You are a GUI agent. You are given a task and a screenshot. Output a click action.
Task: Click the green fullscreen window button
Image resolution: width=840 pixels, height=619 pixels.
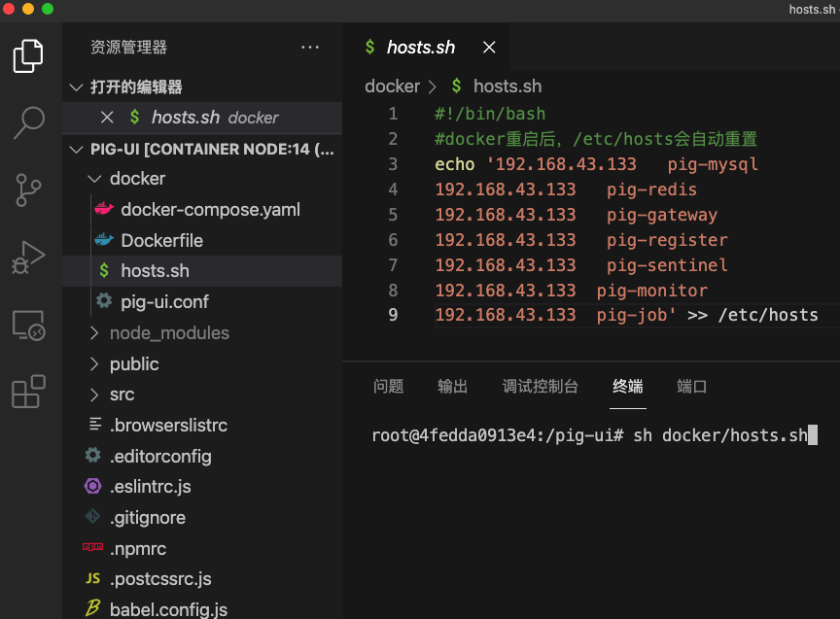[x=48, y=9]
